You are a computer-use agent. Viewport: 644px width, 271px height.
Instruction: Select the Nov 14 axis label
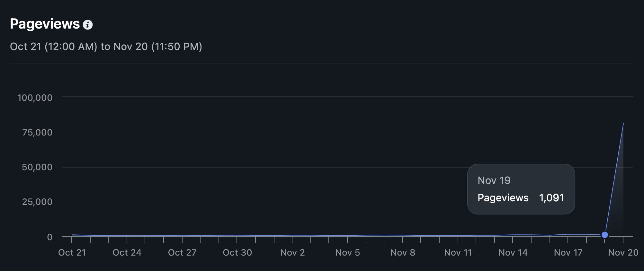(513, 253)
